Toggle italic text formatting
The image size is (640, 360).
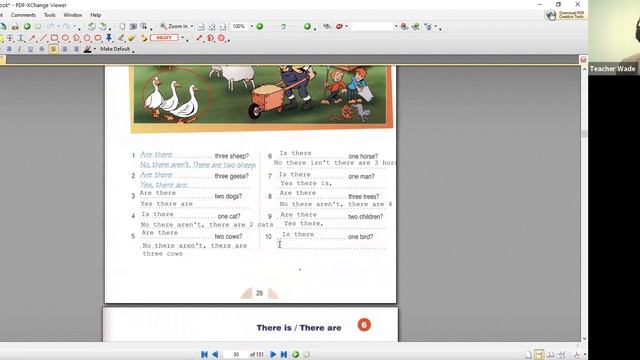pyautogui.click(x=19, y=49)
